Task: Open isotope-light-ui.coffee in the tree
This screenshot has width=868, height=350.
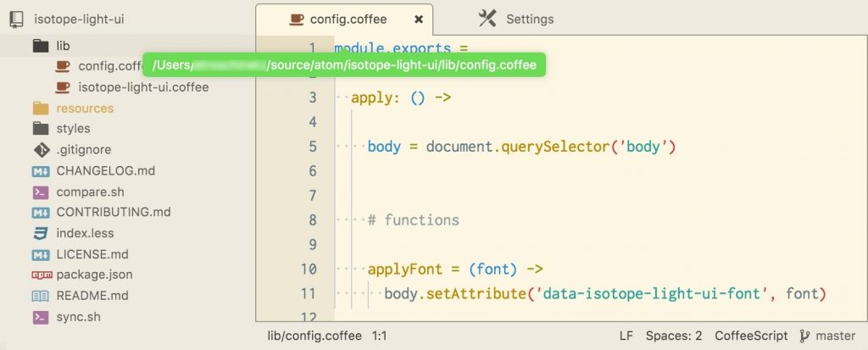Action: pos(142,87)
